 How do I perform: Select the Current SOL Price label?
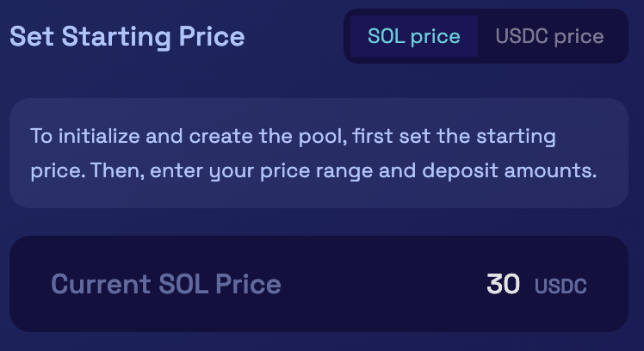click(x=165, y=284)
